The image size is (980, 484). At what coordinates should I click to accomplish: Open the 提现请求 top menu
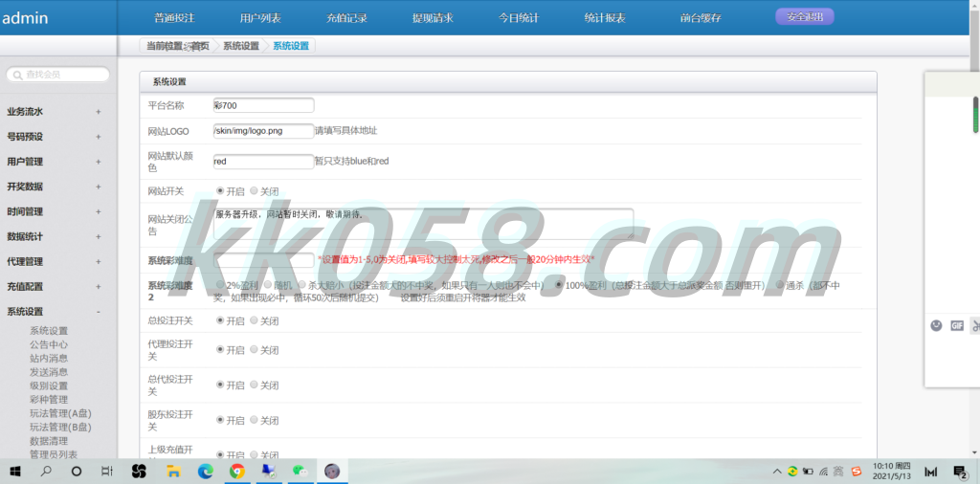433,17
